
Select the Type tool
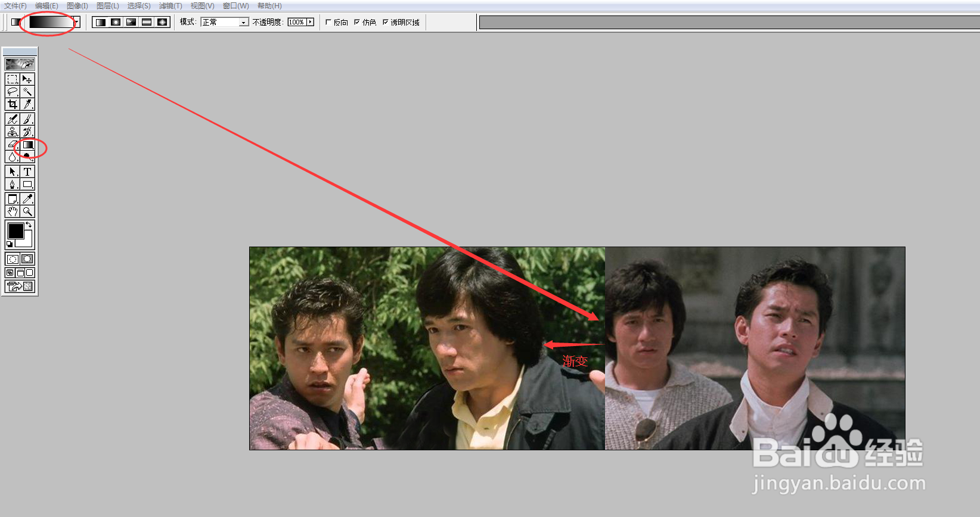(27, 172)
